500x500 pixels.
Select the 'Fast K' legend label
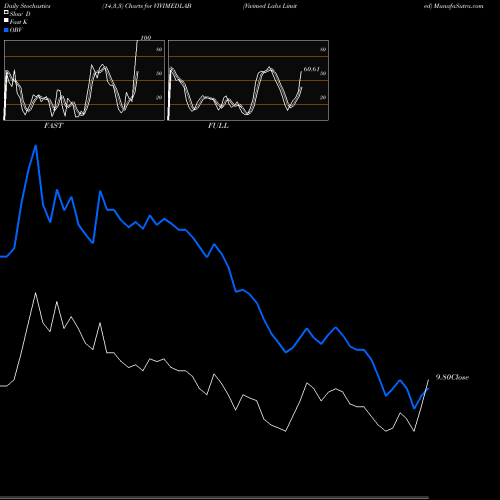[x=19, y=22]
